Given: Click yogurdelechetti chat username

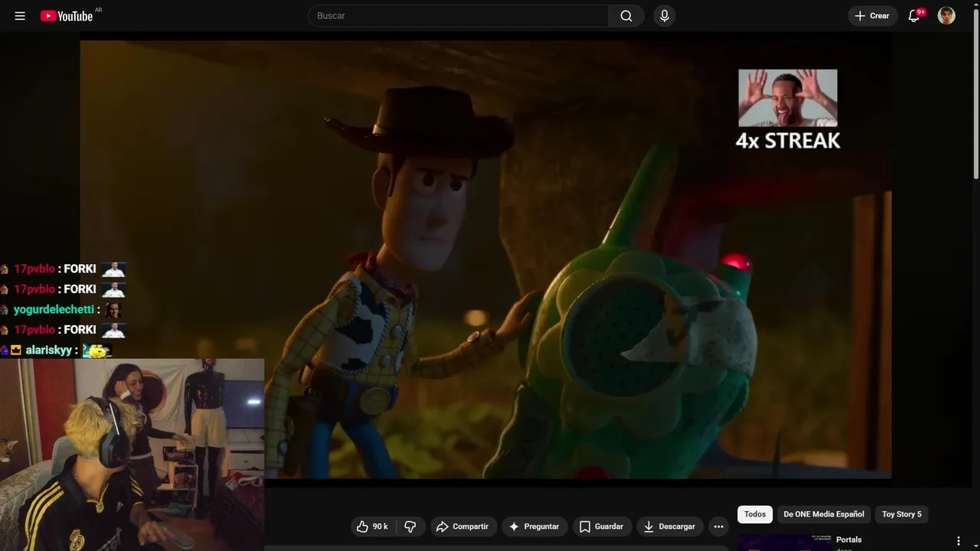Looking at the screenshot, I should pyautogui.click(x=54, y=309).
